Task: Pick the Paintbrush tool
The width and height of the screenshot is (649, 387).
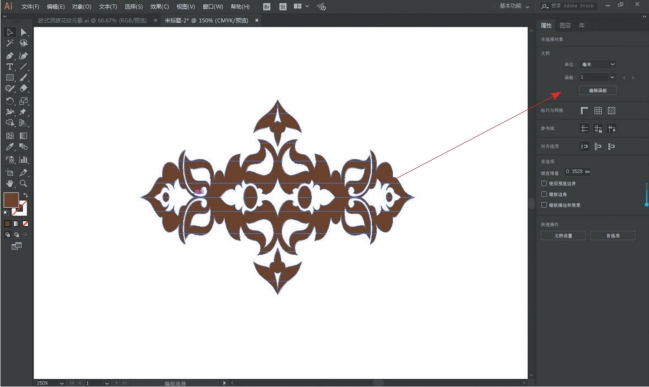Action: pyautogui.click(x=24, y=77)
